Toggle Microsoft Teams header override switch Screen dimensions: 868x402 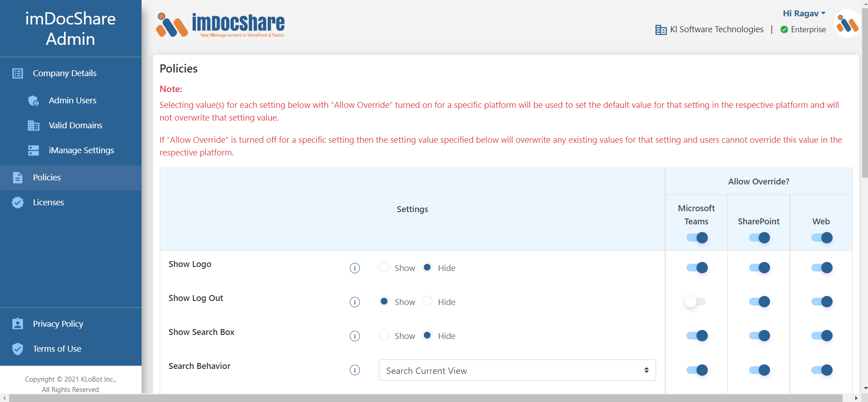pos(697,238)
